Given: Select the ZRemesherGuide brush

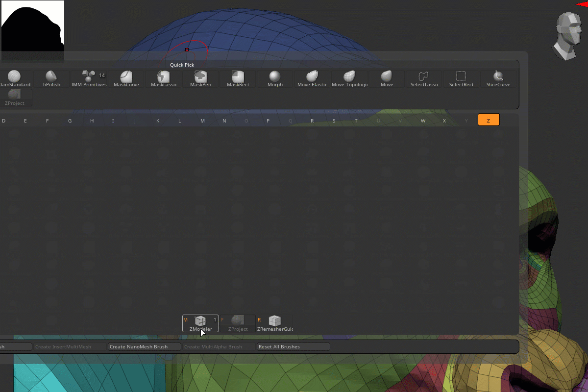Looking at the screenshot, I should [275, 323].
